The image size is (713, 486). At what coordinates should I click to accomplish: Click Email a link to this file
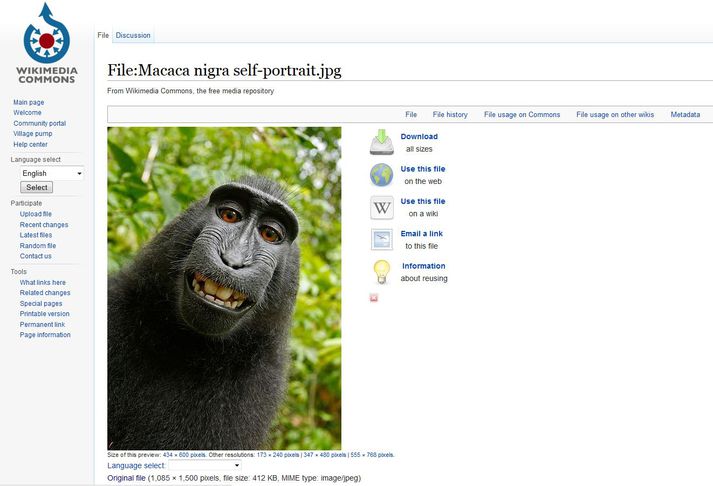422,239
